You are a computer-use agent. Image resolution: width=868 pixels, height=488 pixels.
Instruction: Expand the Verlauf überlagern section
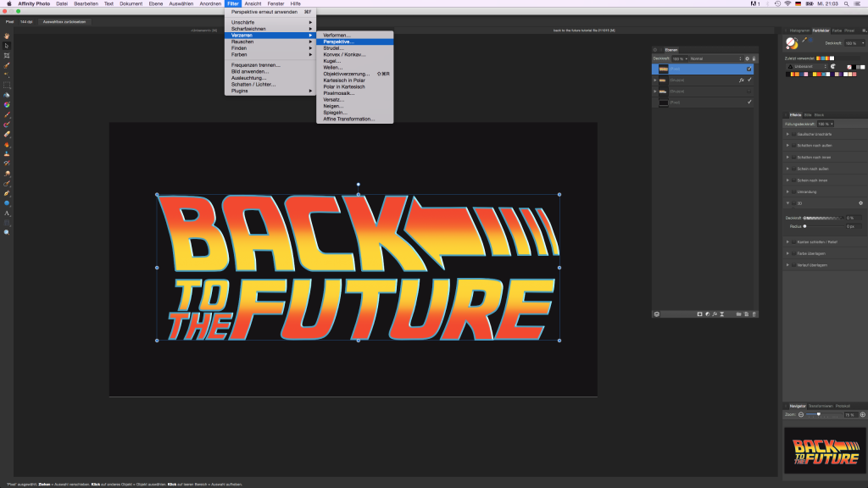coord(787,265)
